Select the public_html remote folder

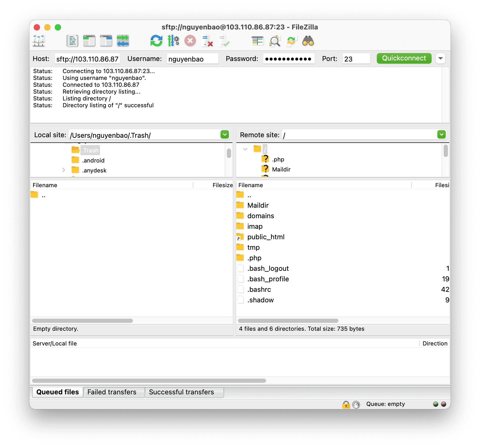[266, 237]
